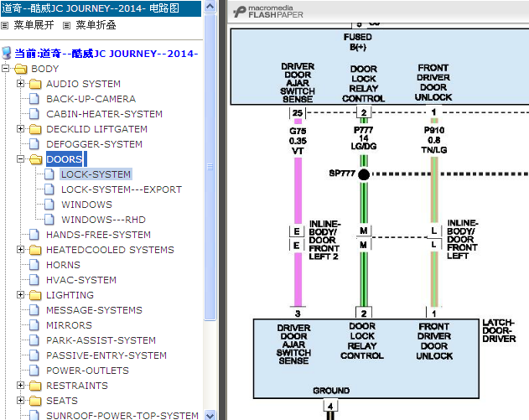Click the WINDOWS---RHD document icon

tap(49, 220)
